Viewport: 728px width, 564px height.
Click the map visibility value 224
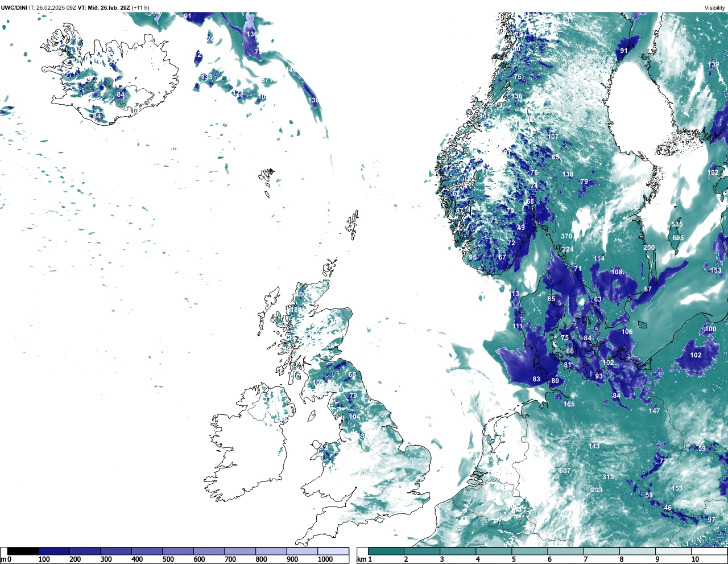(x=568, y=249)
